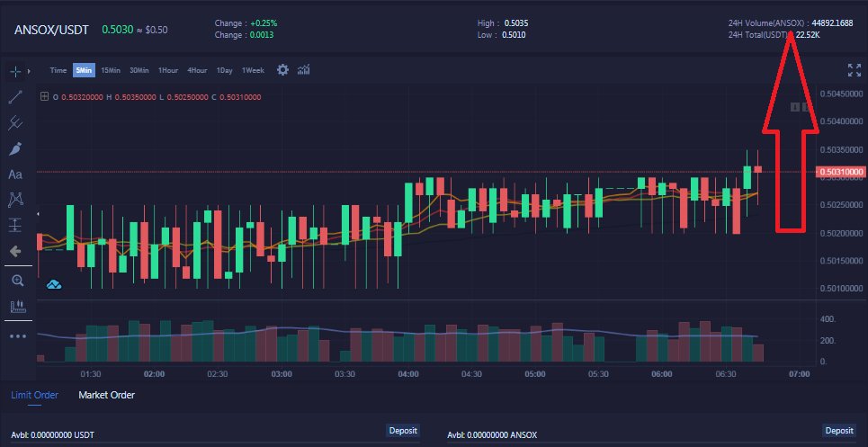This screenshot has width=868, height=447.
Task: Select the 30Min interval
Action: click(139, 70)
